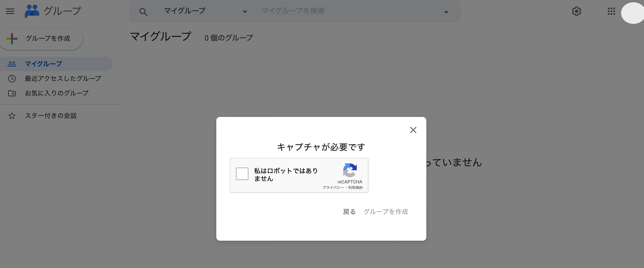This screenshot has height=268, width=644.
Task: Click the マイグループ people icon in sidebar
Action: pos(12,64)
